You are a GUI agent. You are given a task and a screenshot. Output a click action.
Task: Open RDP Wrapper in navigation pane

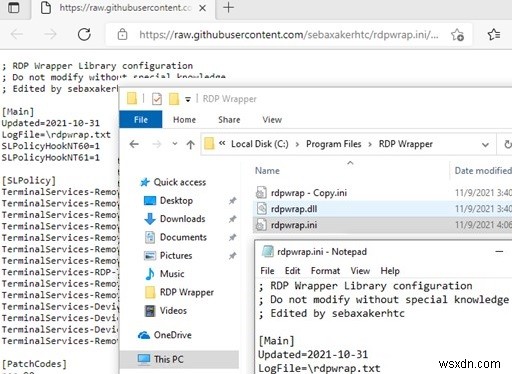[186, 292]
